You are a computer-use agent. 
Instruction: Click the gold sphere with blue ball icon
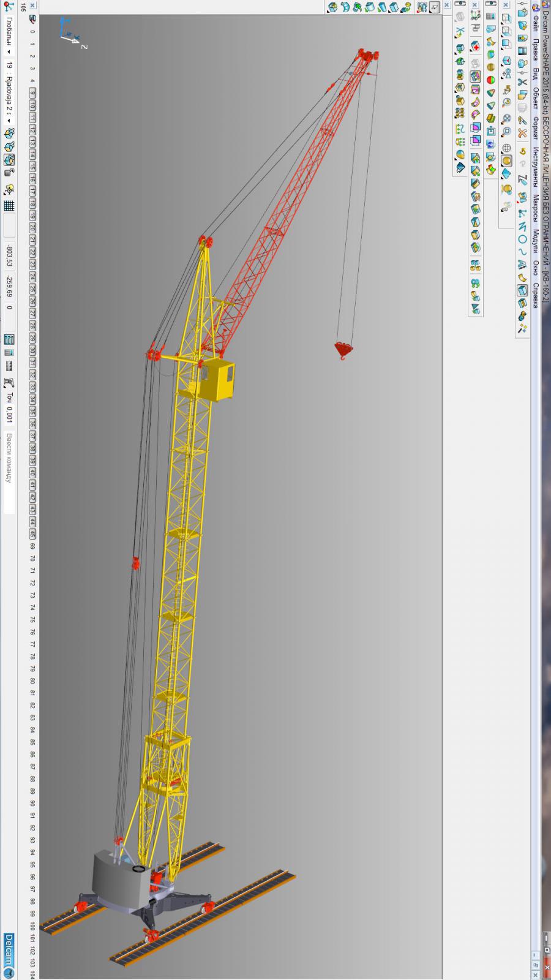pos(507,189)
